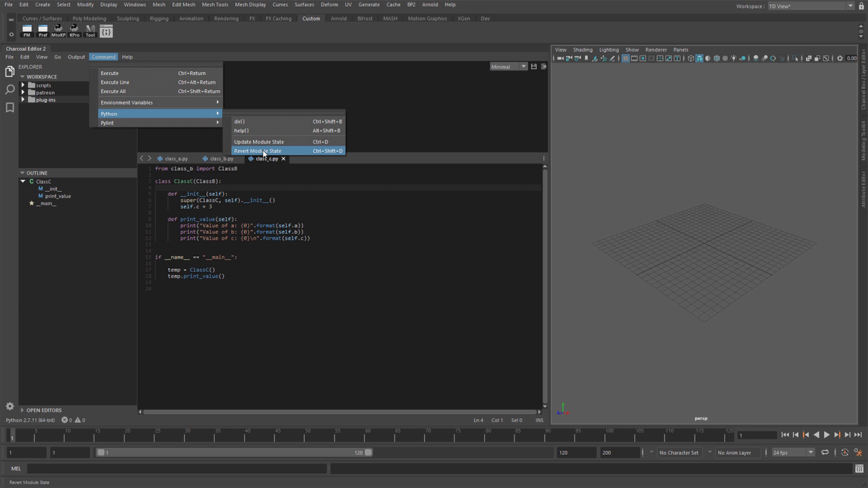Open the 24 fps frame rate dropdown
The width and height of the screenshot is (868, 488).
793,453
